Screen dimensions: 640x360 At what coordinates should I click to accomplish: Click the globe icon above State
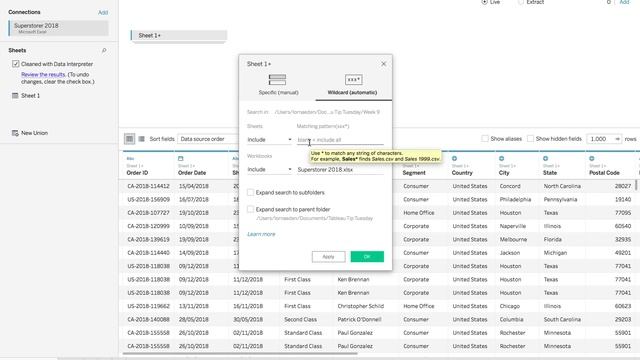click(x=546, y=158)
